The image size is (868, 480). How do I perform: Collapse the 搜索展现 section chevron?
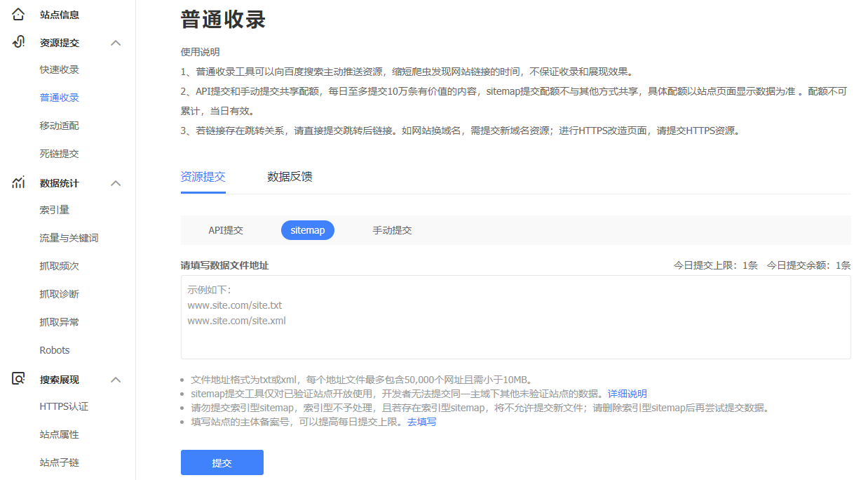point(116,380)
